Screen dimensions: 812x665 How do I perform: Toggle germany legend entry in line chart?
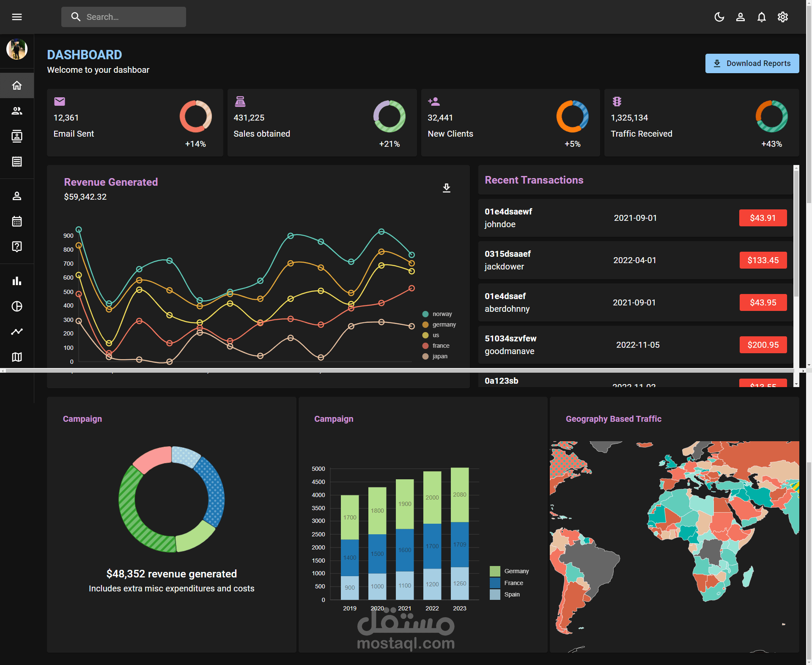[439, 324]
